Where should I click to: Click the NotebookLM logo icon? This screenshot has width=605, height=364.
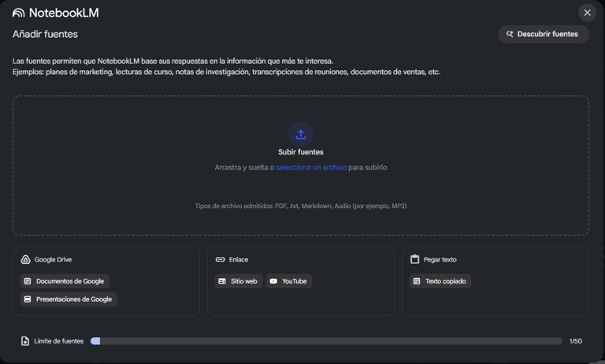pos(19,13)
